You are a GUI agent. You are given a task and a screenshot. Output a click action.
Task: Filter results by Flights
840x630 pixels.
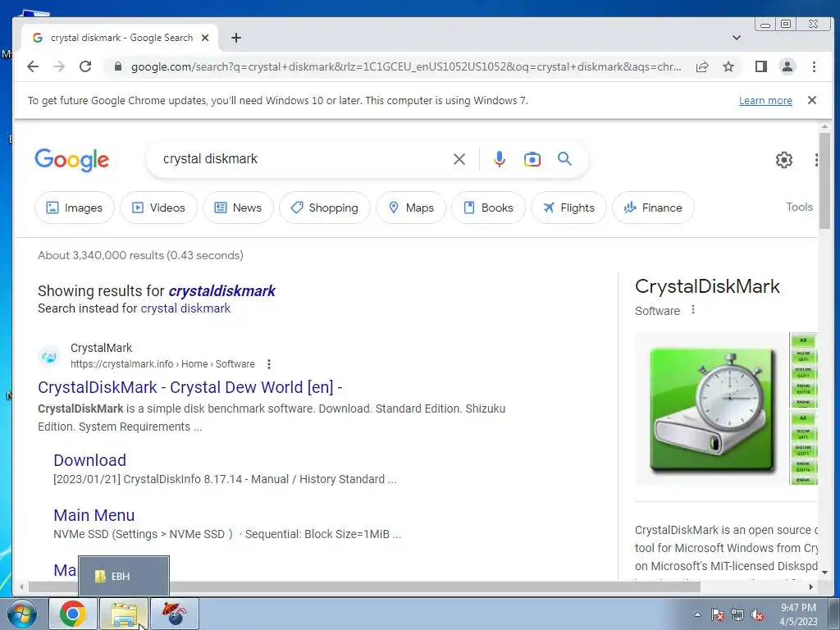coord(568,208)
